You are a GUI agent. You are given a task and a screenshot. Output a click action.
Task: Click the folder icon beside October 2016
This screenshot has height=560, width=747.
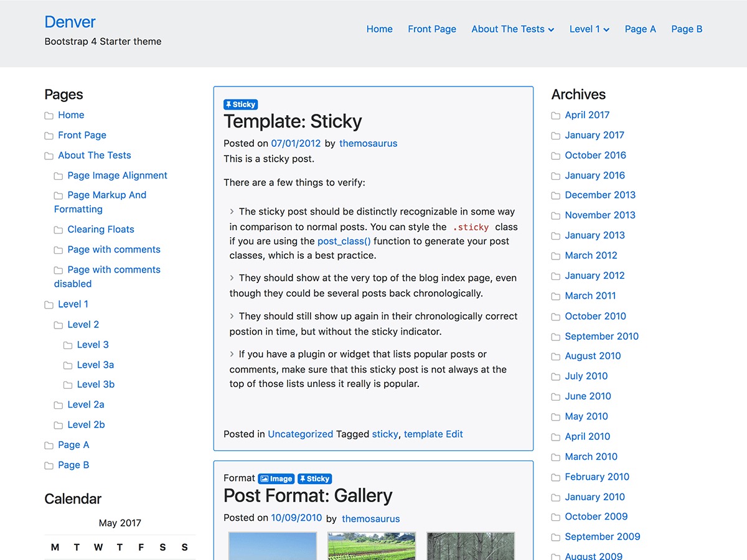(x=556, y=156)
